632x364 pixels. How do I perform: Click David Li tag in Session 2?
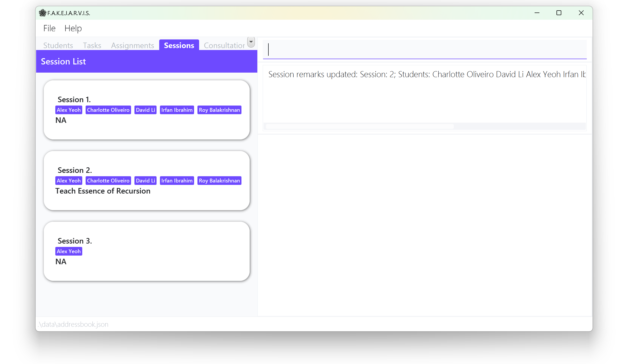(145, 181)
